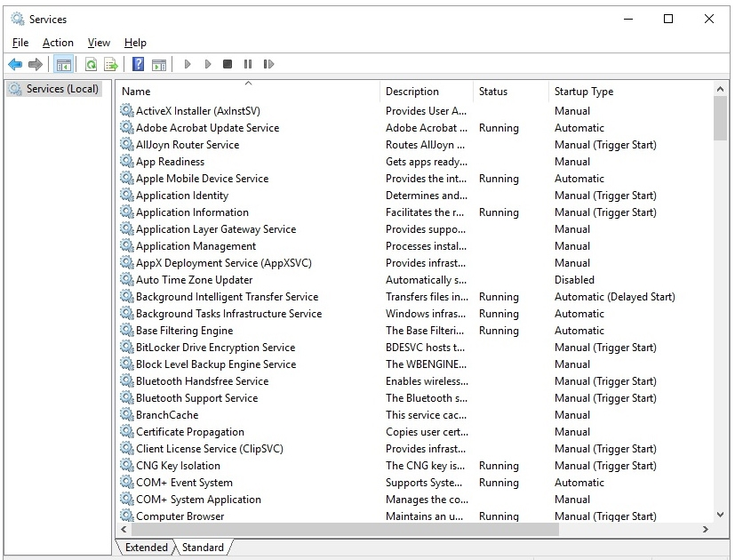Click gear icon beside Adobe Acrobat Update Service
Image resolution: width=735 pixels, height=560 pixels.
tap(126, 127)
